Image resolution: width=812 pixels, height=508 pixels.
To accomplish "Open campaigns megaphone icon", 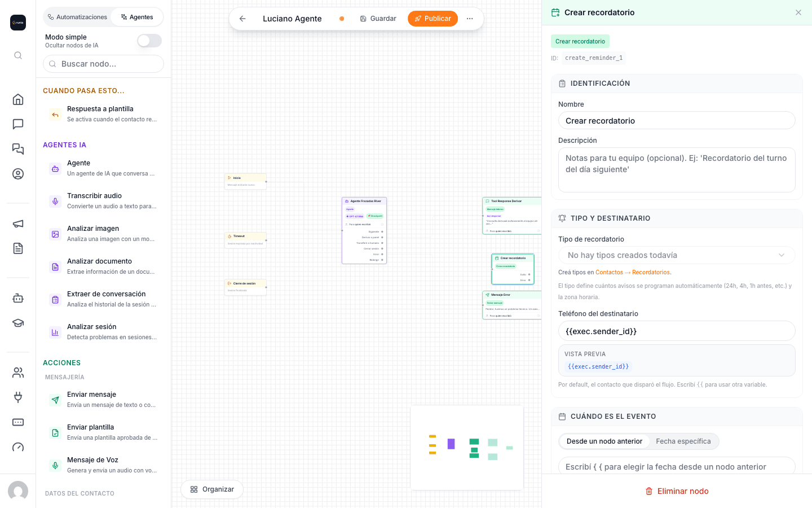I will (x=18, y=224).
